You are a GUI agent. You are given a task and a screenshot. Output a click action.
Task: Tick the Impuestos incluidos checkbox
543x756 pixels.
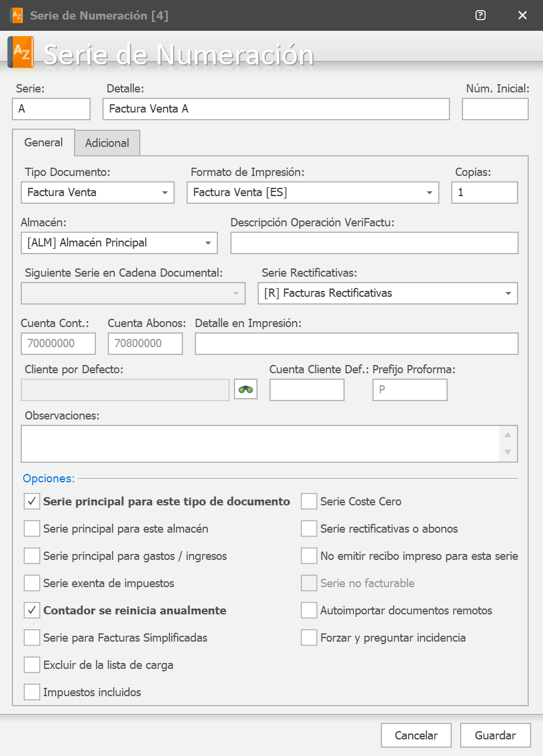tap(32, 692)
